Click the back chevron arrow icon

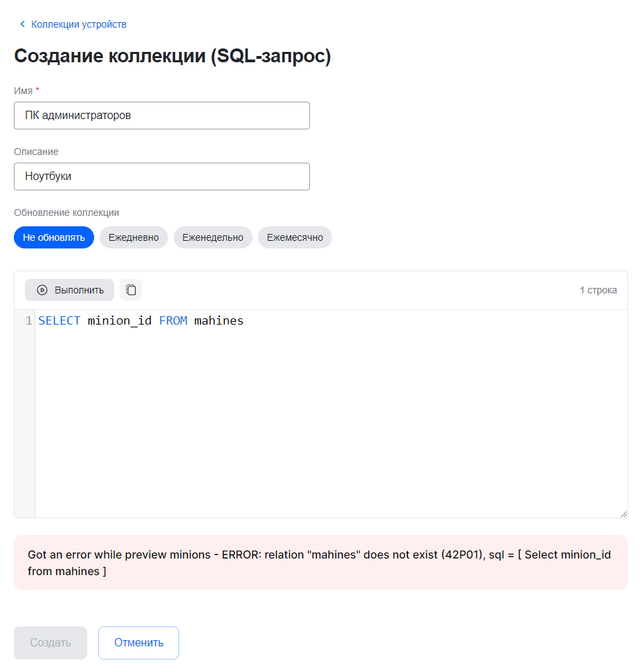tap(22, 24)
